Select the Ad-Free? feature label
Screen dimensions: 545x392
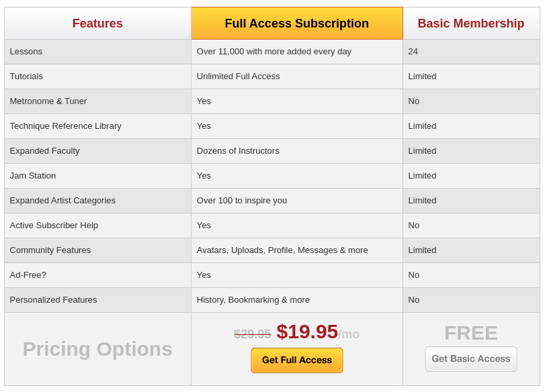(x=28, y=275)
